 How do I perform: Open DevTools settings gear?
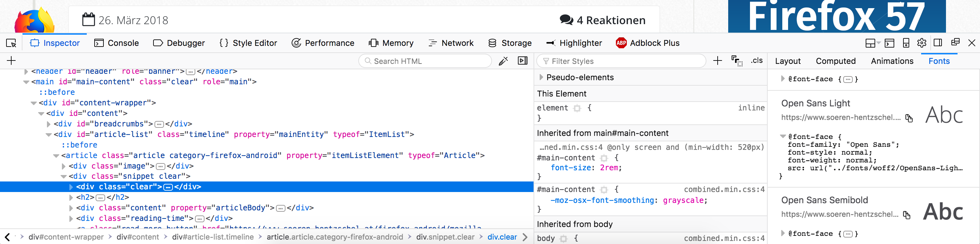click(x=921, y=43)
